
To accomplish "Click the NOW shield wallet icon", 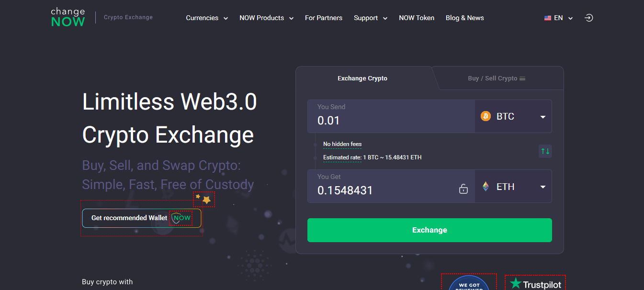I will pyautogui.click(x=181, y=218).
